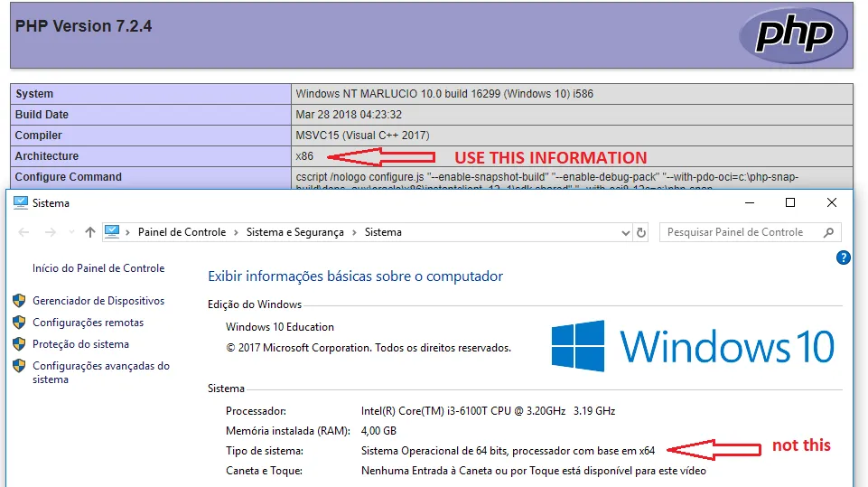Viewport: 868px width, 487px height.
Task: Open Sistema e Segurança breadcrumb
Action: point(295,232)
